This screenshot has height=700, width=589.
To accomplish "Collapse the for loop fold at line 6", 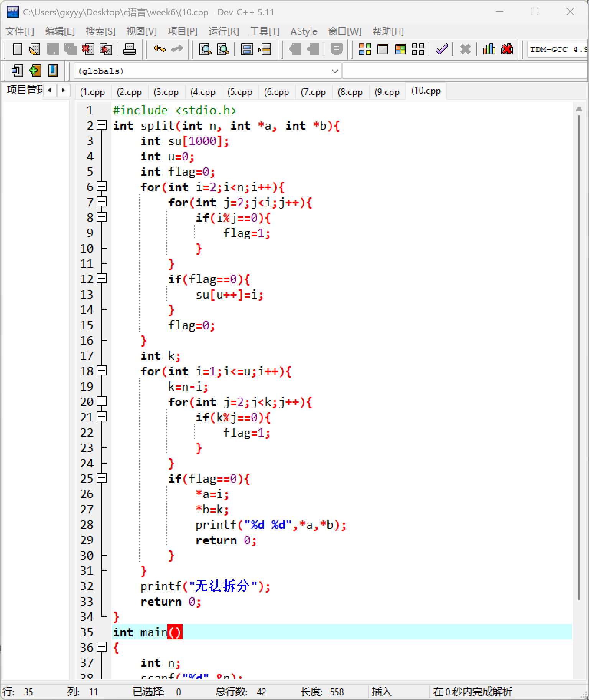I will [102, 187].
